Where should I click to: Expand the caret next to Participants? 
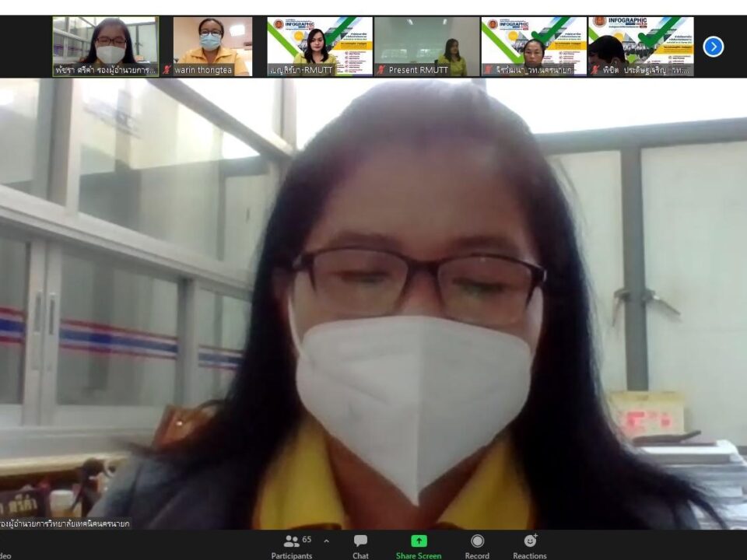326,541
